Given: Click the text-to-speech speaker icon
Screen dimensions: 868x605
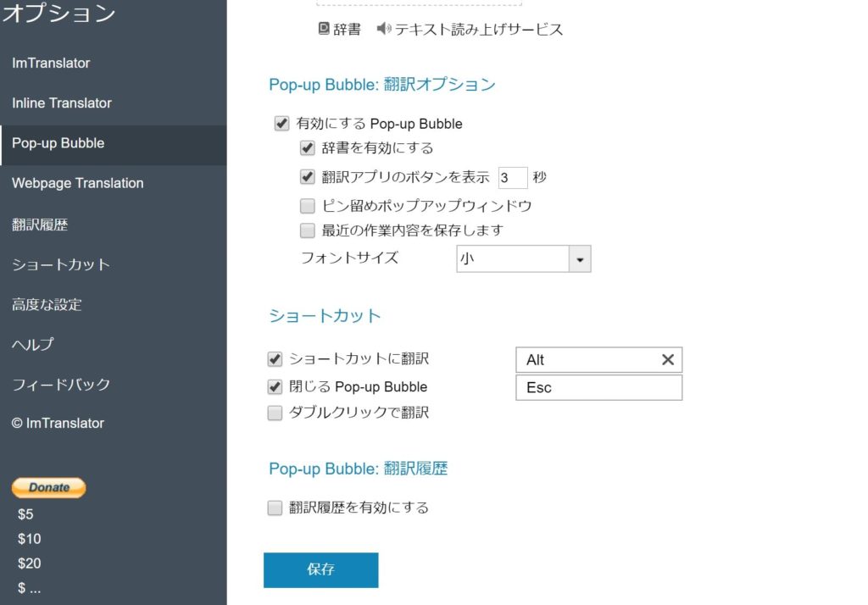Looking at the screenshot, I should coord(383,29).
